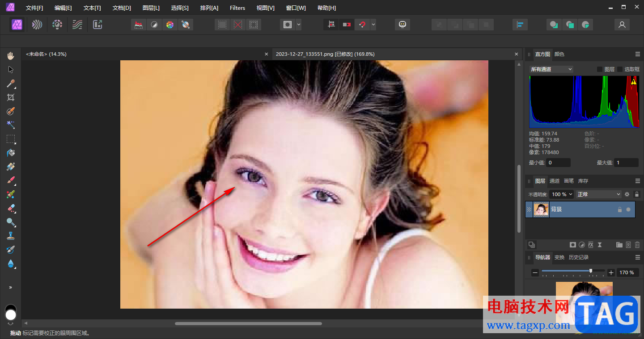
Task: Switch to the Liquify Persona
Action: 37,25
